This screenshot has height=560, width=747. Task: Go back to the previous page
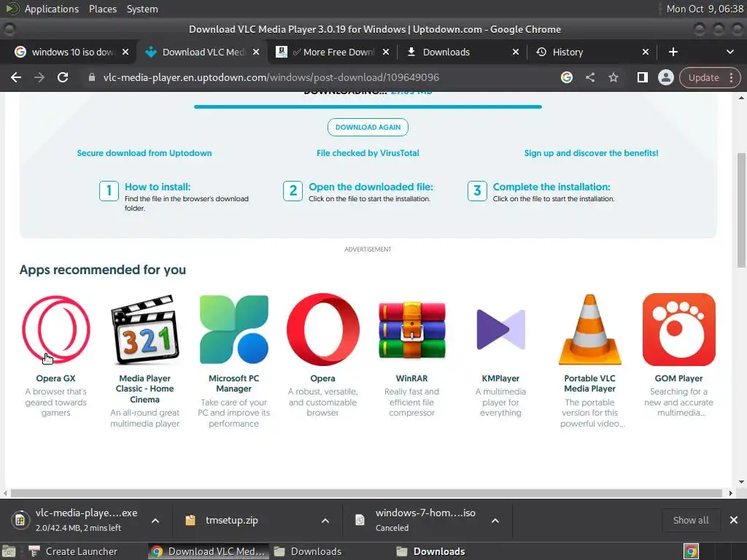[x=16, y=77]
